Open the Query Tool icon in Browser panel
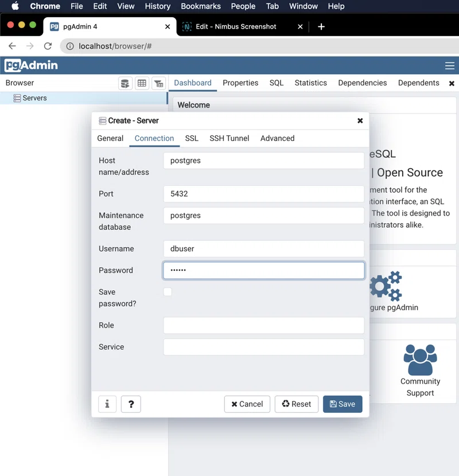 (x=125, y=83)
